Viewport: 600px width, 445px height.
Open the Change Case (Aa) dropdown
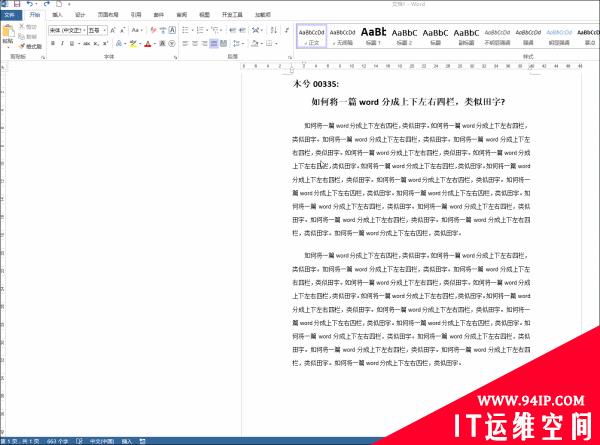[x=137, y=30]
